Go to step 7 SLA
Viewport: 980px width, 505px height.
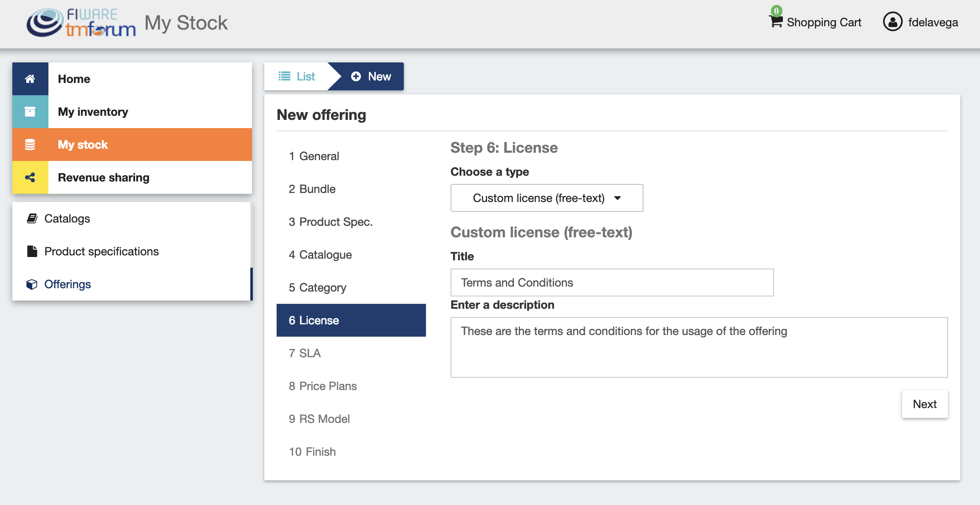coord(351,353)
